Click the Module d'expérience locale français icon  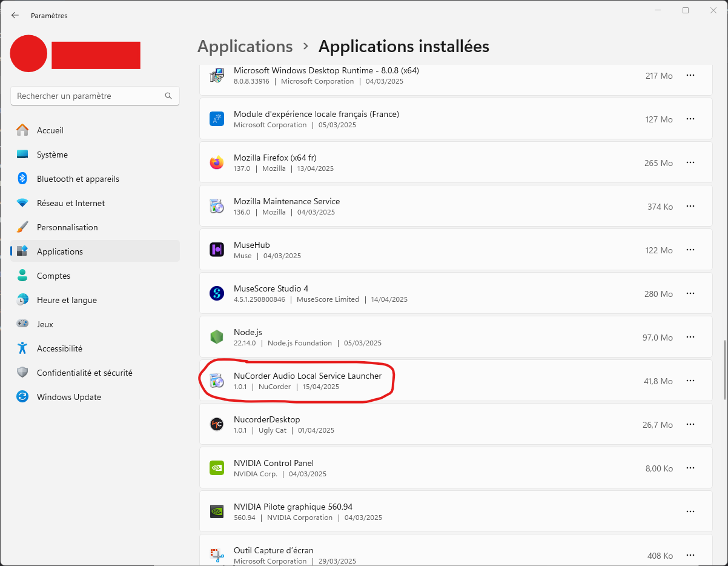(x=217, y=119)
